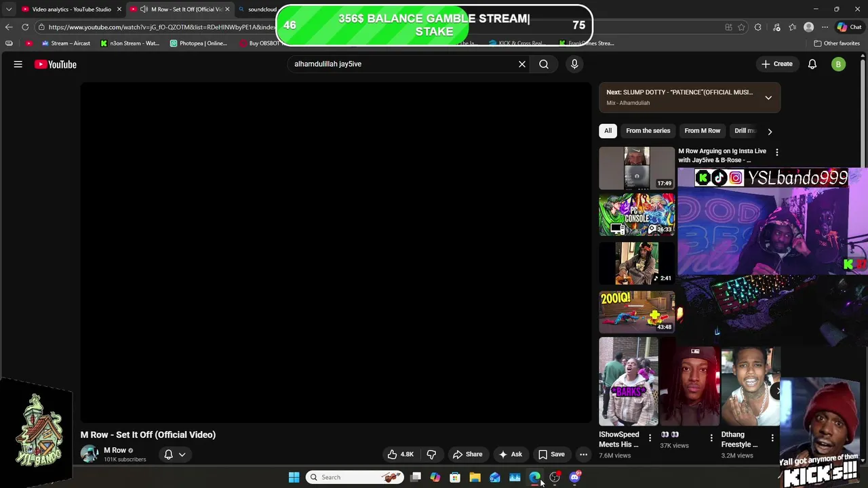The image size is (868, 488).
Task: Open Copilot Chat in browser
Action: 849,27
